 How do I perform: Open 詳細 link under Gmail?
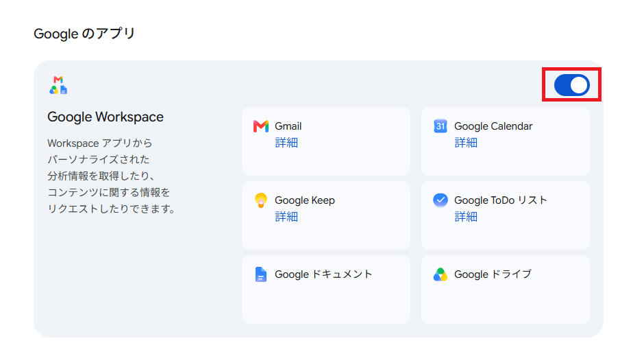286,143
